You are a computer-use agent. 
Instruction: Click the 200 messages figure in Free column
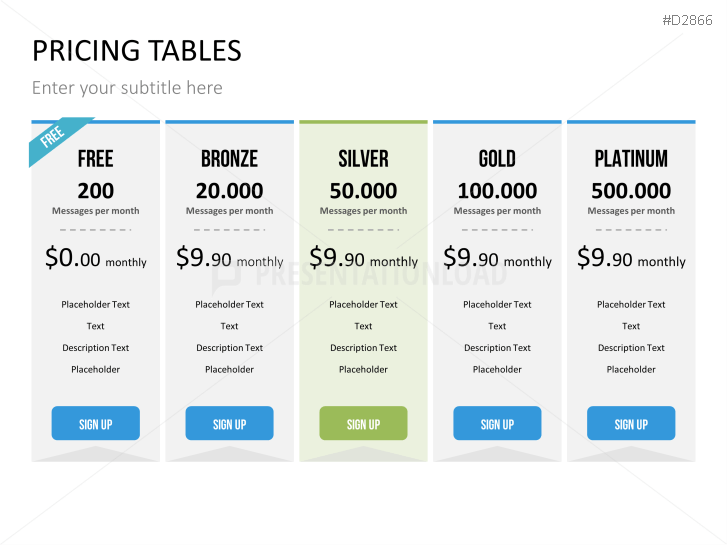(95, 190)
